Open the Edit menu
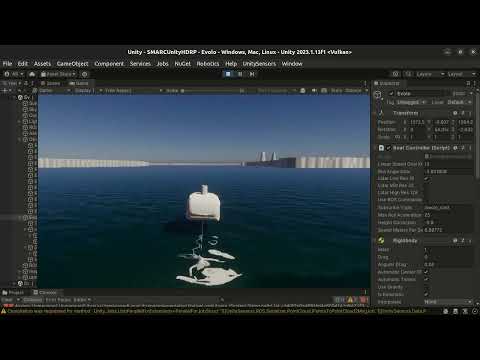This screenshot has height=360, width=480. coord(23,64)
